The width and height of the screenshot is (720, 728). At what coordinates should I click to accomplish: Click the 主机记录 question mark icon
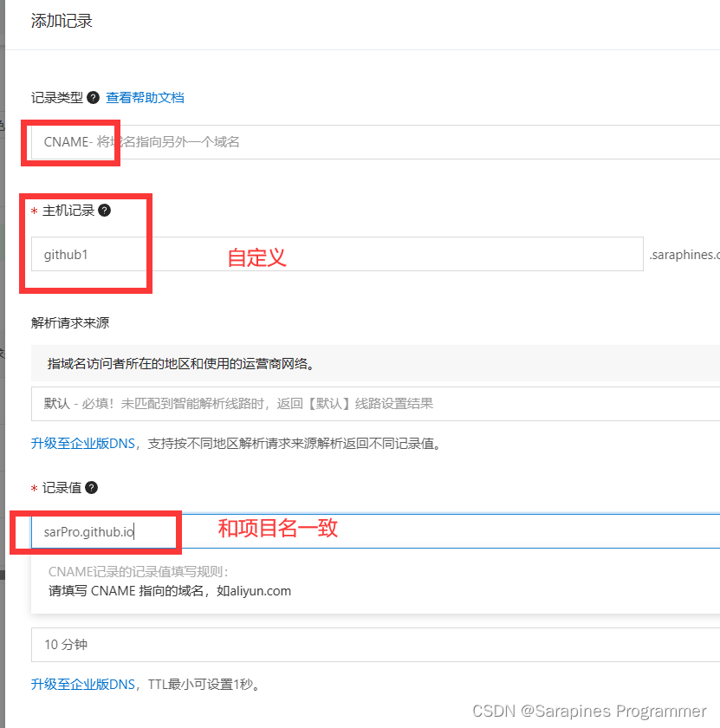(104, 210)
